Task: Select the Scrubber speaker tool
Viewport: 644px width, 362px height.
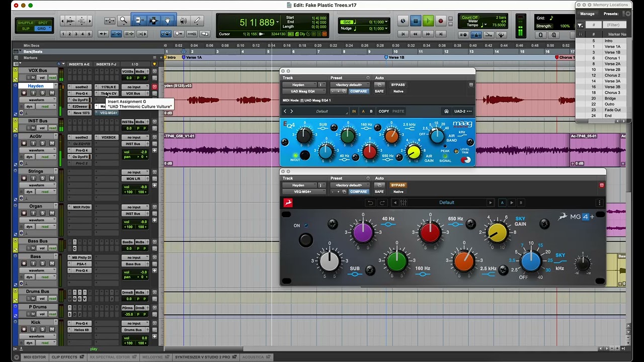Action: [183, 21]
